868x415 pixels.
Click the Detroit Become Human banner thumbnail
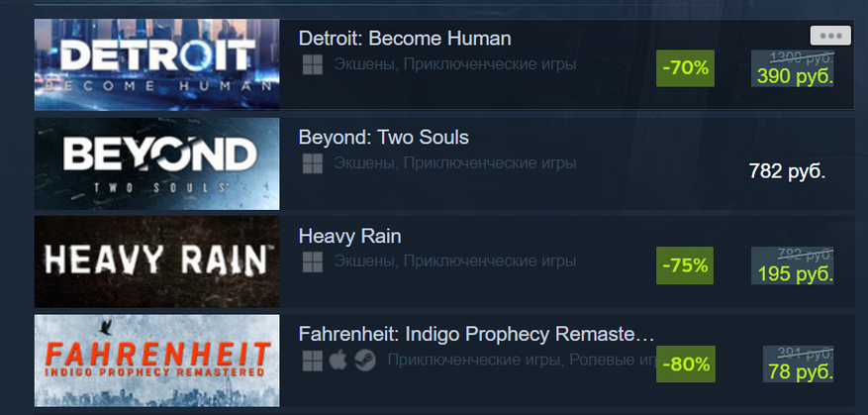coord(156,64)
